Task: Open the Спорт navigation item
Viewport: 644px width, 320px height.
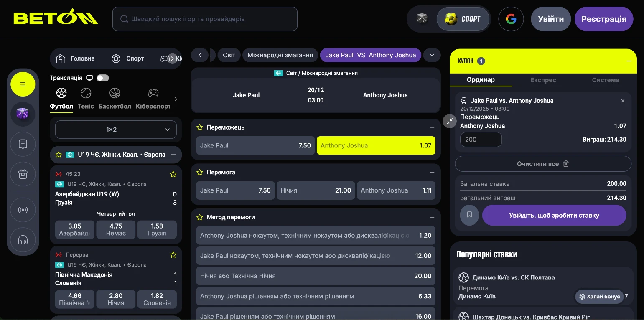Action: [128, 58]
